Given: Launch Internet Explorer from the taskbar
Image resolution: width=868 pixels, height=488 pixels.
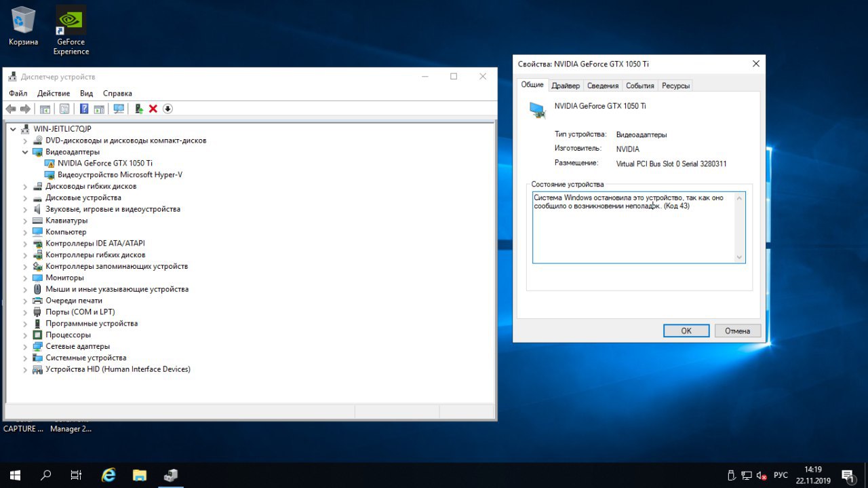Looking at the screenshot, I should pyautogui.click(x=108, y=475).
